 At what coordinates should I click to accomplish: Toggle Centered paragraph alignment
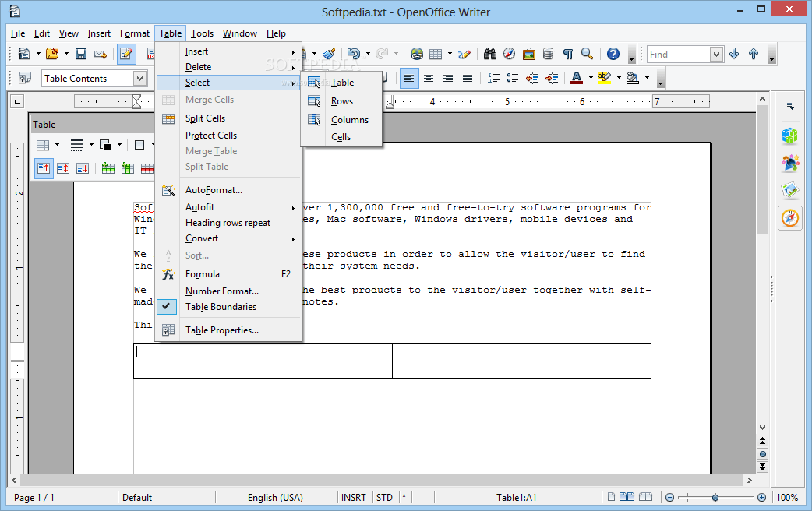pos(429,78)
